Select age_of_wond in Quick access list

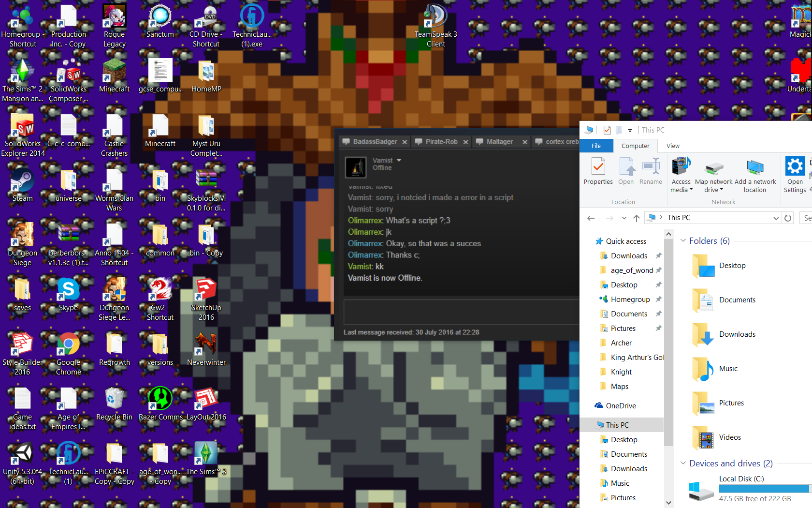pos(631,270)
